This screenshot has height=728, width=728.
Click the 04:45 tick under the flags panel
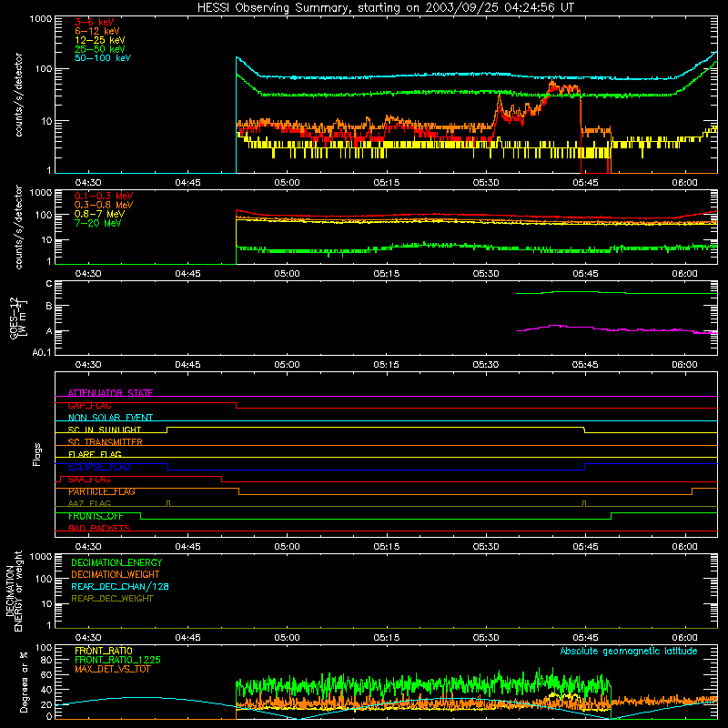tap(187, 547)
